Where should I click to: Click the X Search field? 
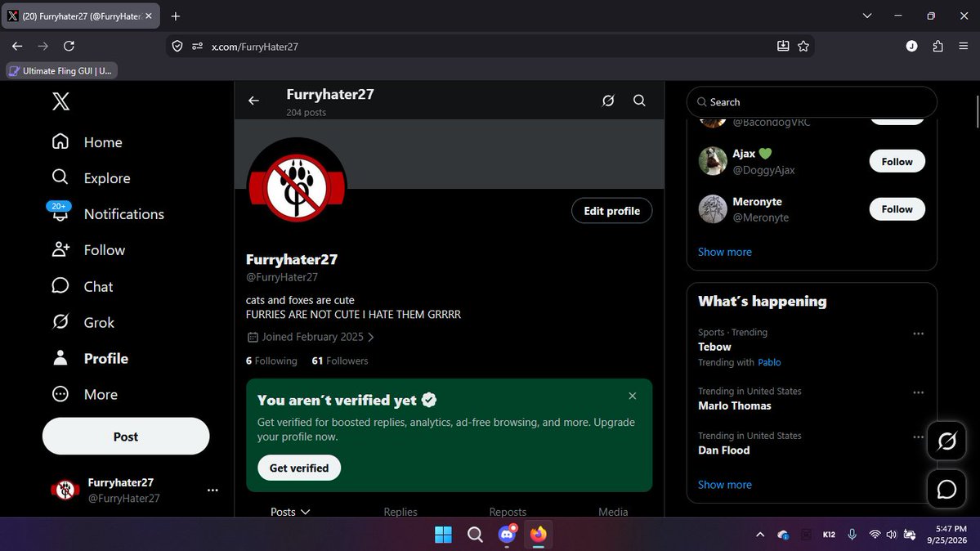812,102
